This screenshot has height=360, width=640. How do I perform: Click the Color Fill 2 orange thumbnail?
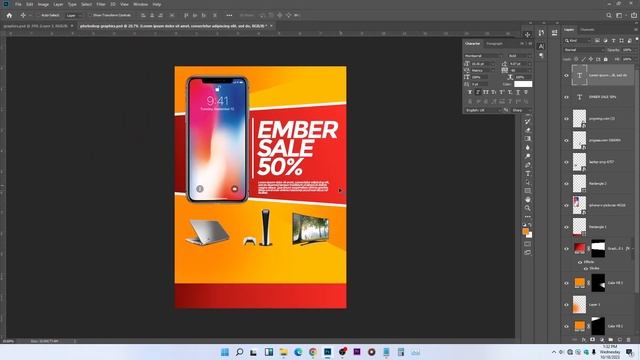(x=580, y=326)
